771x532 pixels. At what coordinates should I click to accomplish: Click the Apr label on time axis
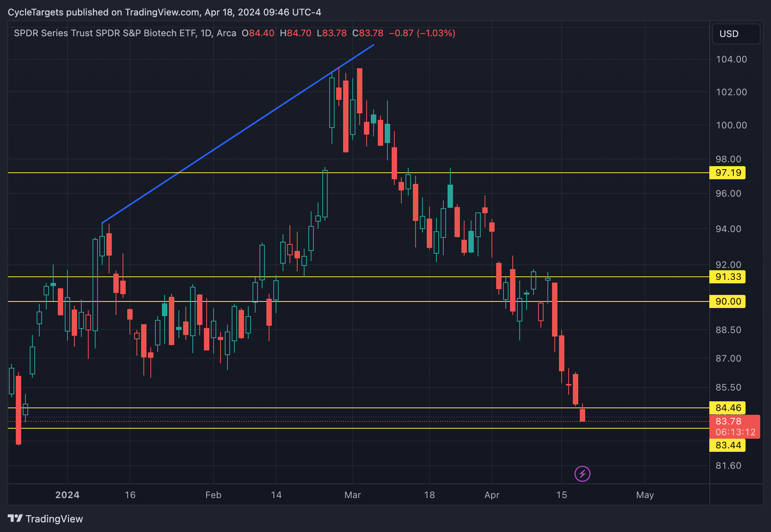(492, 495)
